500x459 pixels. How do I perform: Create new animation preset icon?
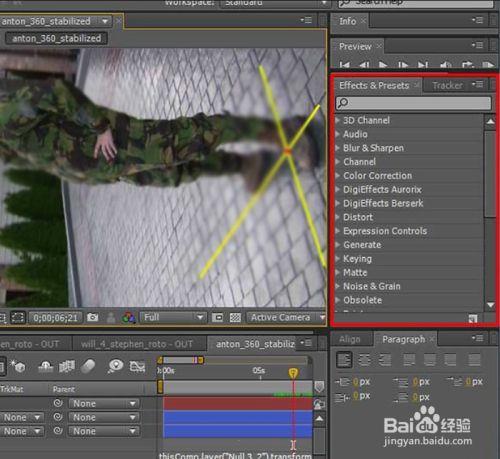click(473, 318)
